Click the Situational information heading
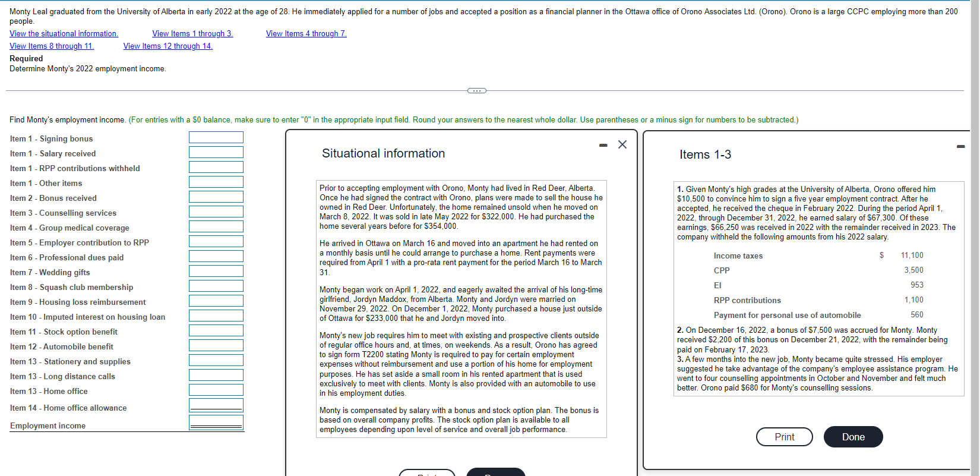Screen dimensions: 980x476 (x=383, y=153)
